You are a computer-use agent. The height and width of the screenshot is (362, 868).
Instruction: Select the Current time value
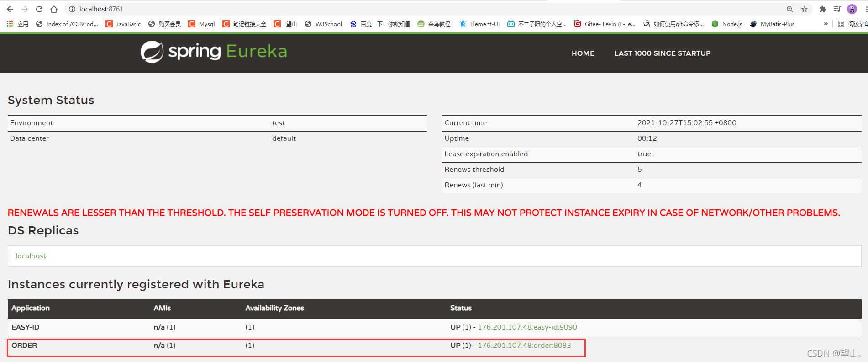(x=687, y=123)
